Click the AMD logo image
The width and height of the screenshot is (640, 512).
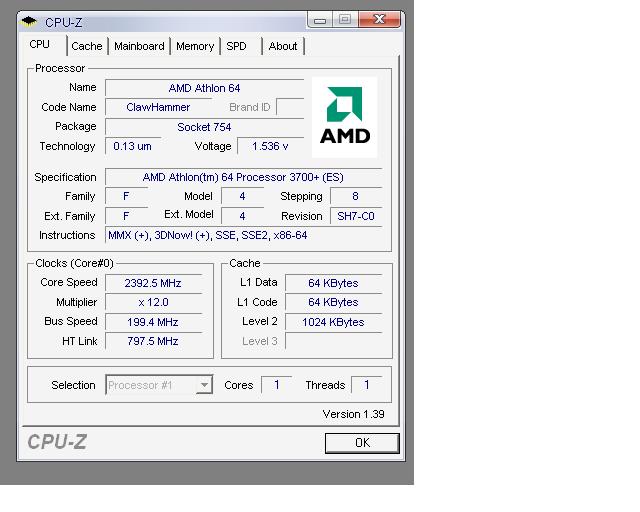coord(344,117)
